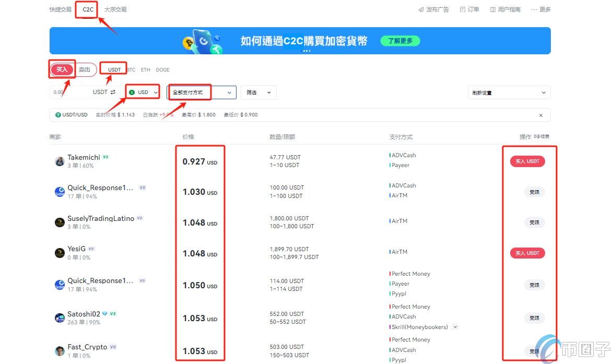Click the 了解更多 banner button
The height and width of the screenshot is (364, 613).
(399, 40)
